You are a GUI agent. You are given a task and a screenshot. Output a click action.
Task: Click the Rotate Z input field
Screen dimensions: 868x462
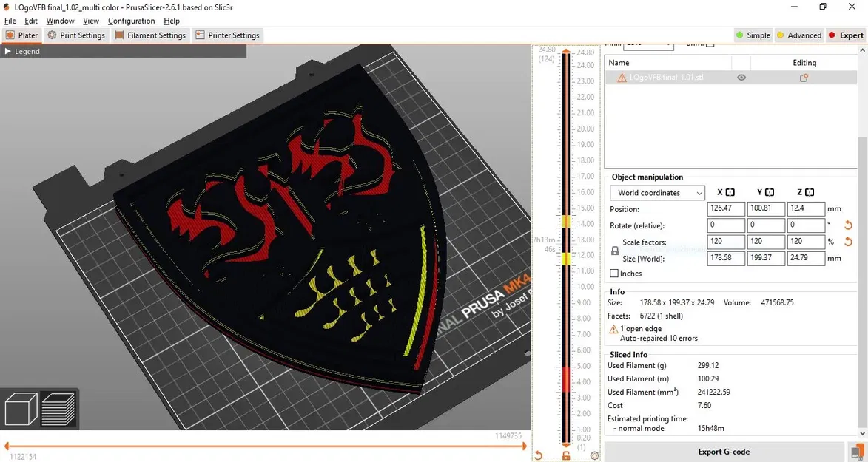[x=806, y=225]
